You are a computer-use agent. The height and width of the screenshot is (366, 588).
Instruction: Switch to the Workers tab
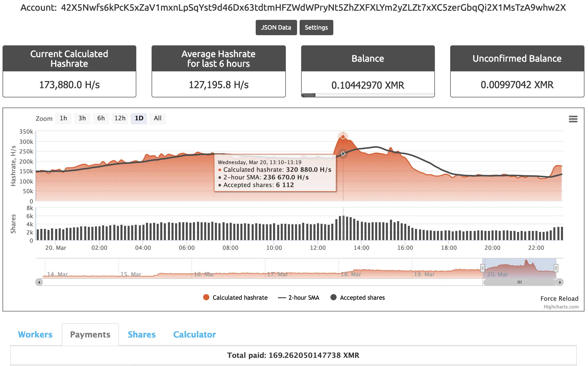35,334
